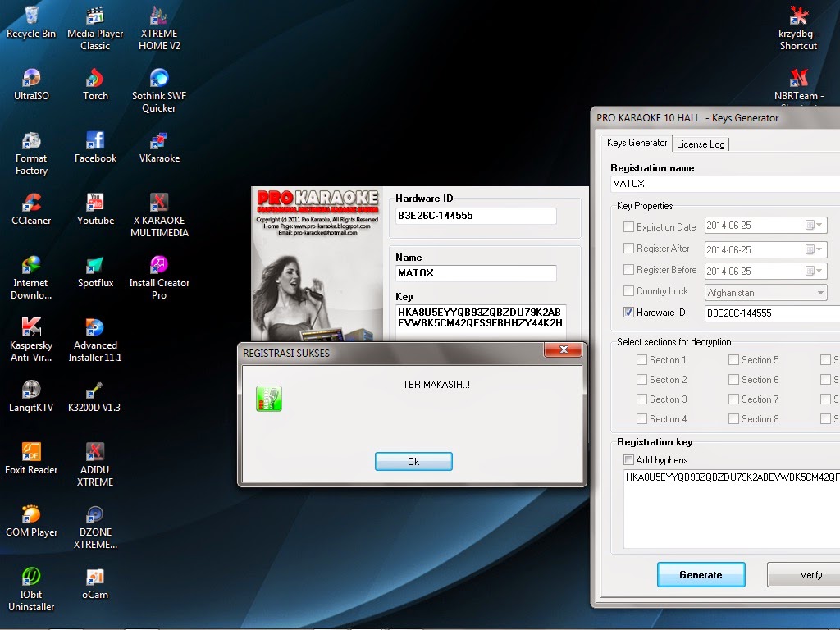Close the REGISTRASI SUKSES dialog

pyautogui.click(x=563, y=349)
